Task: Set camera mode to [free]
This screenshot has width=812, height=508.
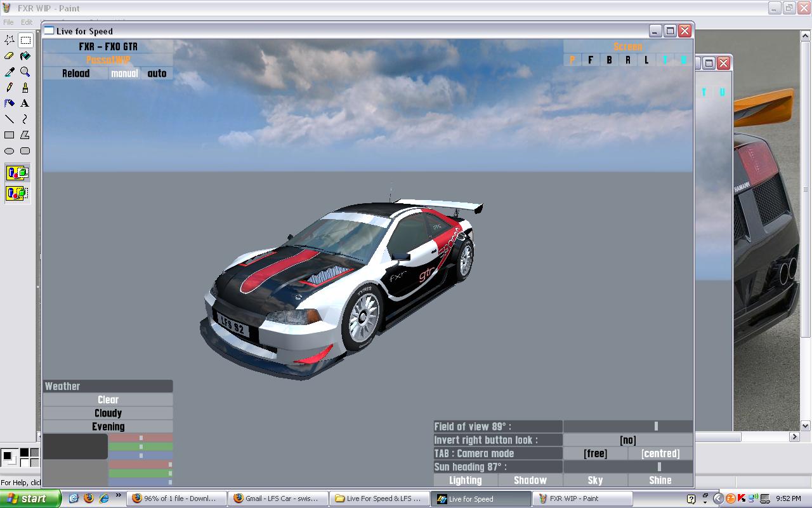Action: (x=595, y=453)
